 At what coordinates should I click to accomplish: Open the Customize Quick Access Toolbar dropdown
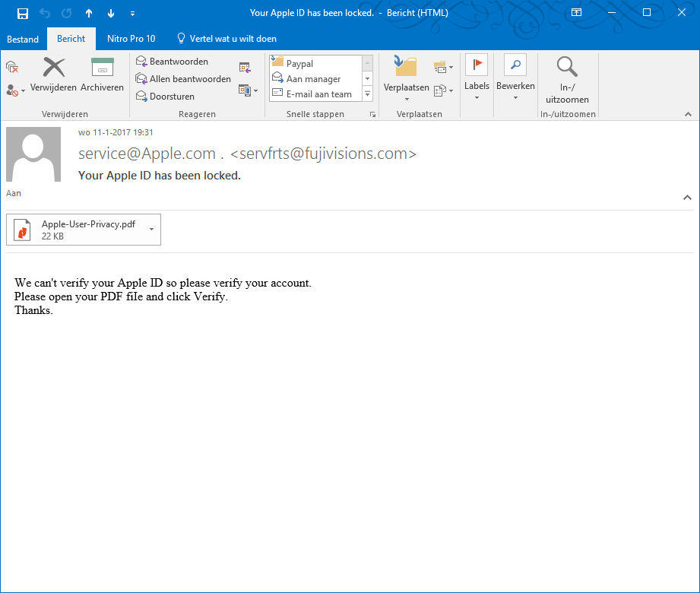132,14
